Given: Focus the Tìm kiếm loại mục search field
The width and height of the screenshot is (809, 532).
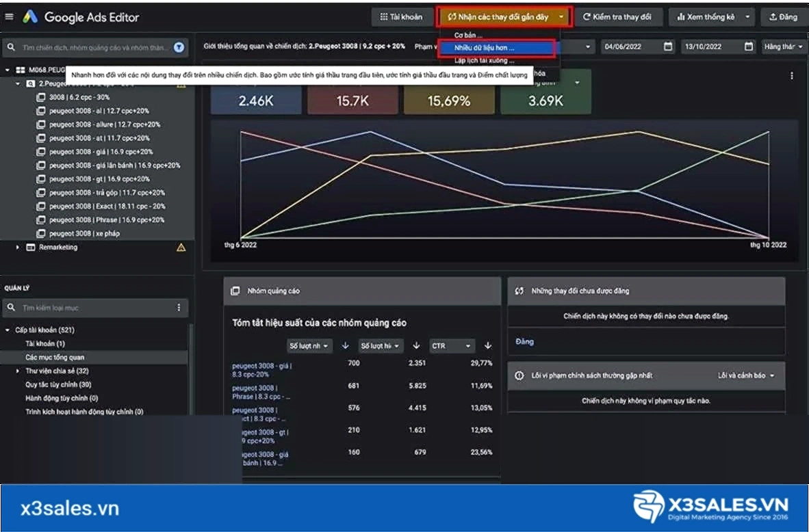Looking at the screenshot, I should (95, 308).
